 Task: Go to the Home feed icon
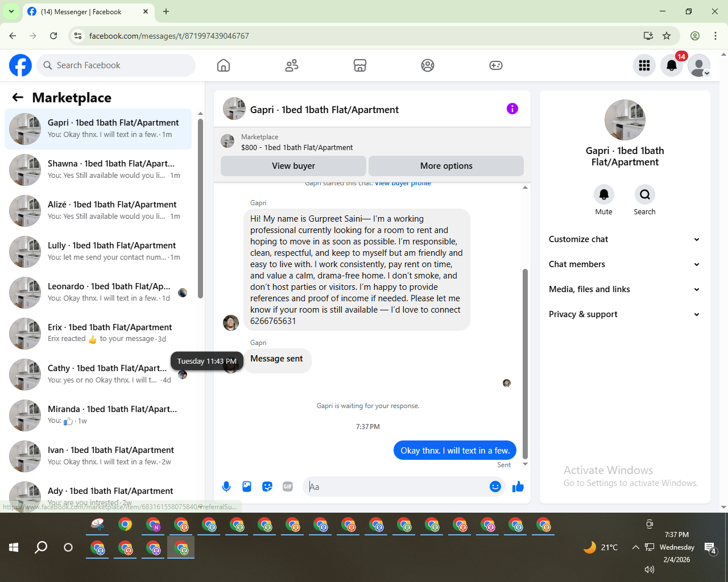click(224, 65)
